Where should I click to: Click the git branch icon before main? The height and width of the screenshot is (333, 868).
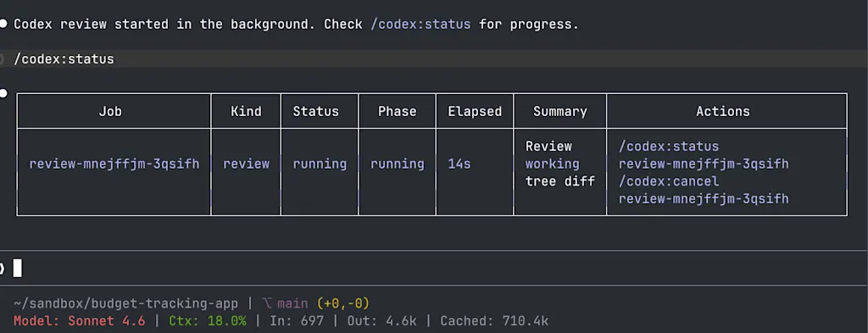point(267,303)
